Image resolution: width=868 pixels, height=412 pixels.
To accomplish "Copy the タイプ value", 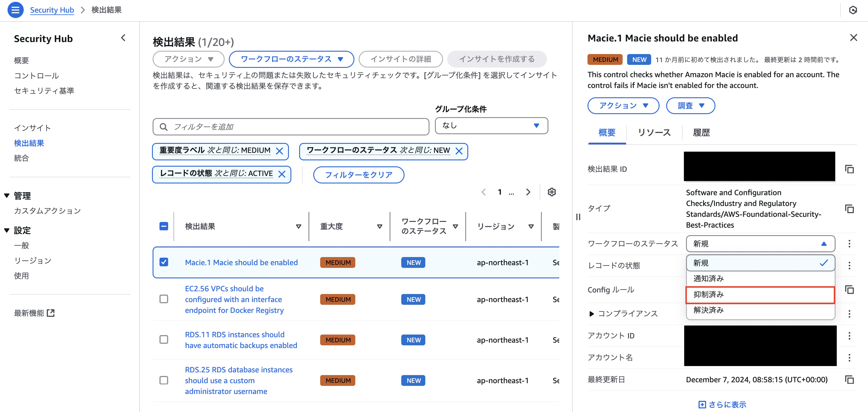I will 849,209.
